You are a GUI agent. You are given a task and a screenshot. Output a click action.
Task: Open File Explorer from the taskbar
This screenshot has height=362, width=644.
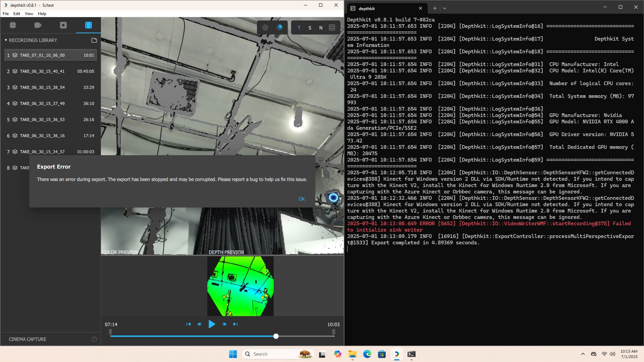coord(352,354)
